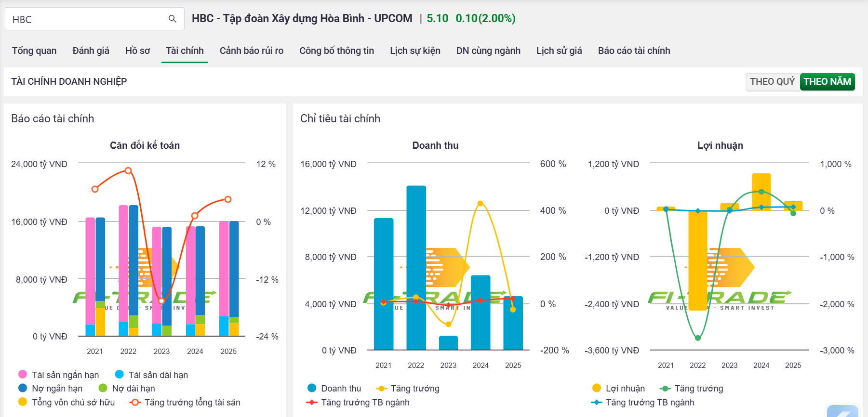Viewport: 868px width, 417px height.
Task: Go to Cảnh báo rủi ro tab
Action: [252, 51]
